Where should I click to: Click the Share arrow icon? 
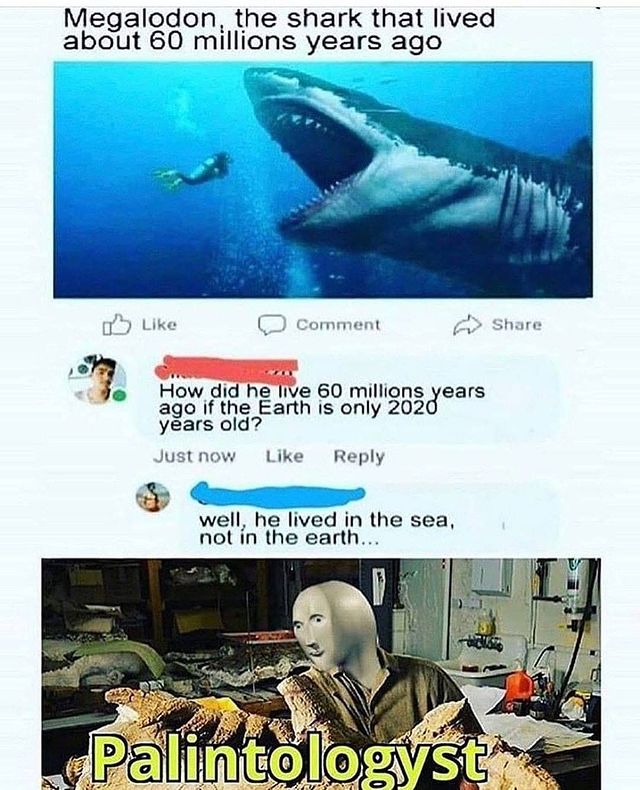[467, 324]
